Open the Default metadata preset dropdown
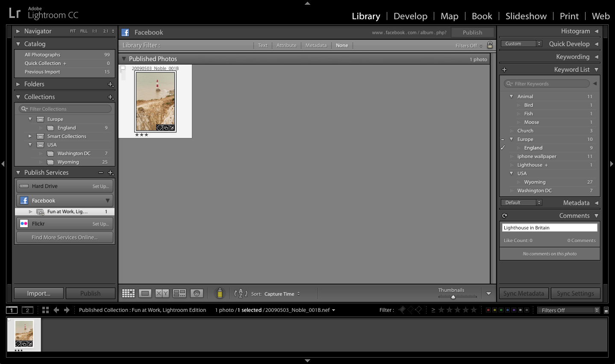Image resolution: width=615 pixels, height=364 pixels. (521, 203)
